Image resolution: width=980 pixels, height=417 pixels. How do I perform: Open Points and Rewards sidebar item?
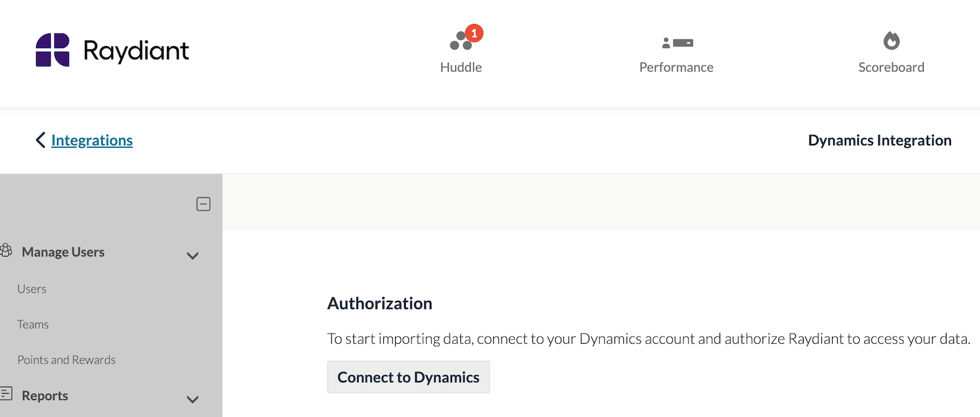coord(66,360)
